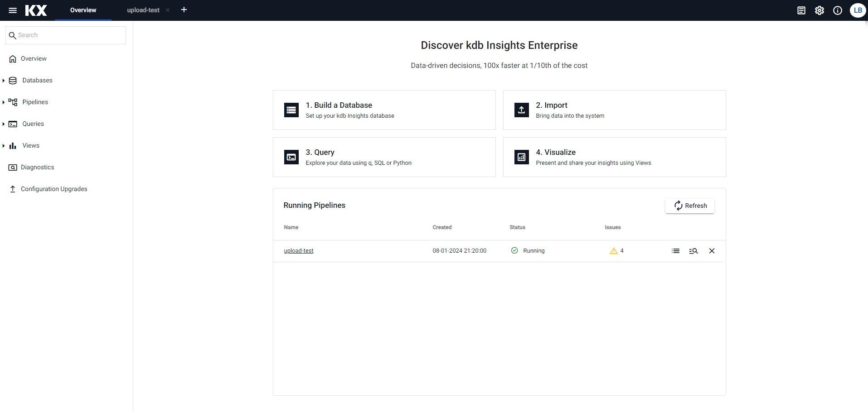
Task: Open Configuration Upgrades in the sidebar
Action: pyautogui.click(x=54, y=189)
